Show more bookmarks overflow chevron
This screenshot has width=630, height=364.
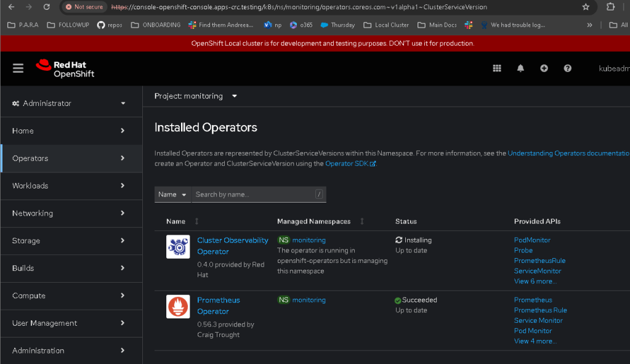[589, 25]
